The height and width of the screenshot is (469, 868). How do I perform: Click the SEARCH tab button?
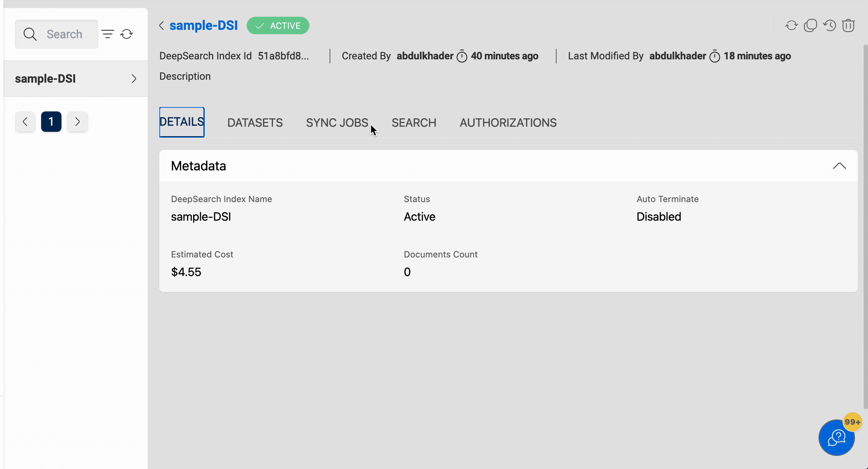pos(414,122)
